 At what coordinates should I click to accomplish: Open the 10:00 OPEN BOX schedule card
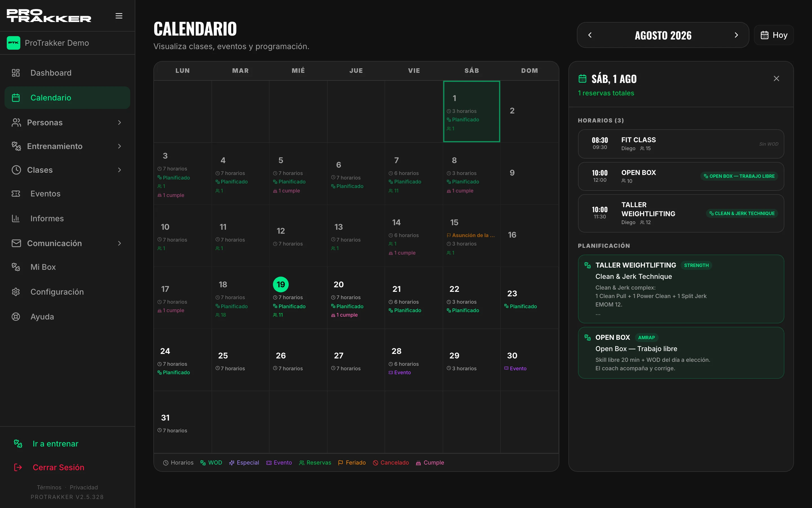point(681,176)
